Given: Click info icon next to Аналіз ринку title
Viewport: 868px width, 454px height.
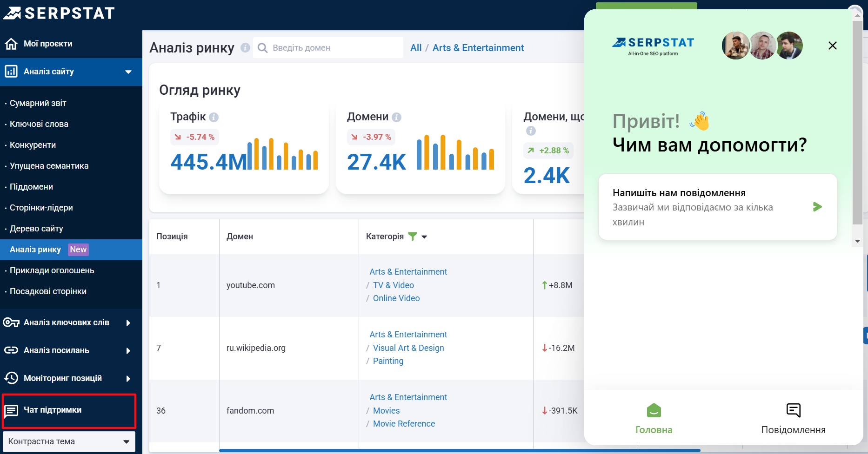Looking at the screenshot, I should click(x=245, y=48).
